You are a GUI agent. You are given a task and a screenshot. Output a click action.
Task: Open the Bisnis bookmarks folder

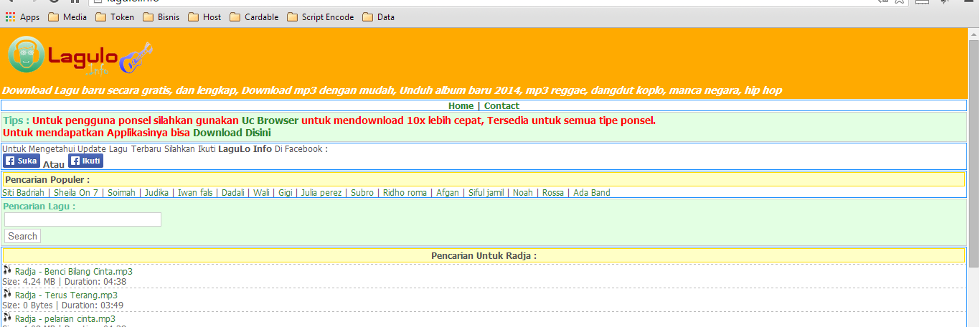(x=161, y=17)
